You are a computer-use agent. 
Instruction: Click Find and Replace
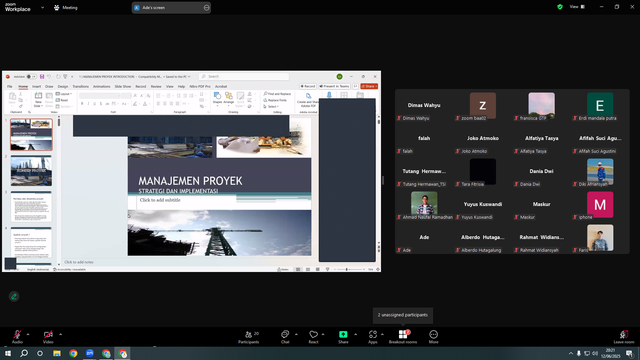coord(277,94)
